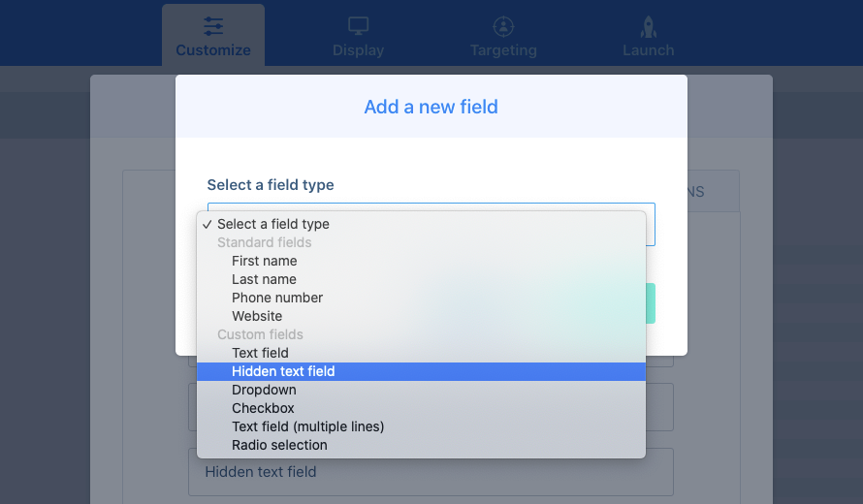
Task: Open the Targeting tab label
Action: tap(503, 50)
